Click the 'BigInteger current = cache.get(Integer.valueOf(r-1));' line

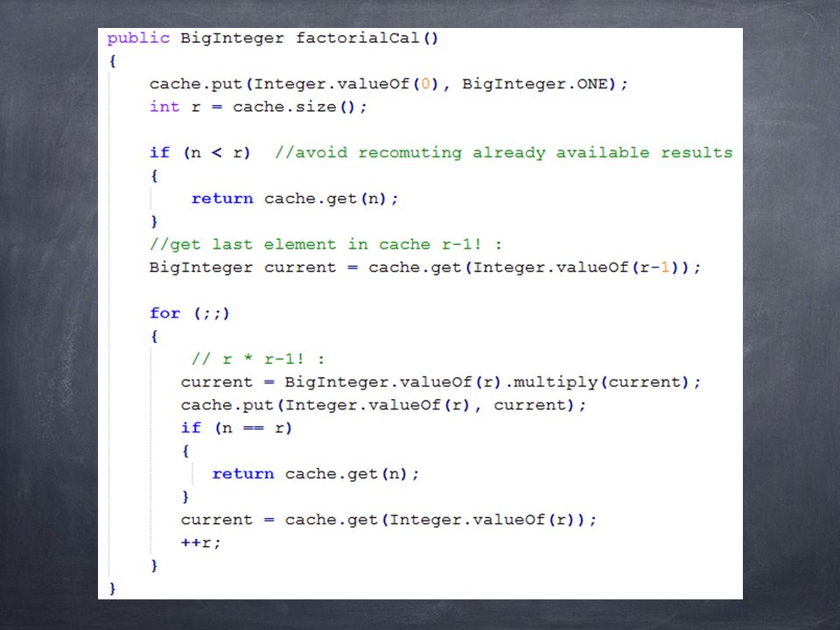(x=425, y=268)
